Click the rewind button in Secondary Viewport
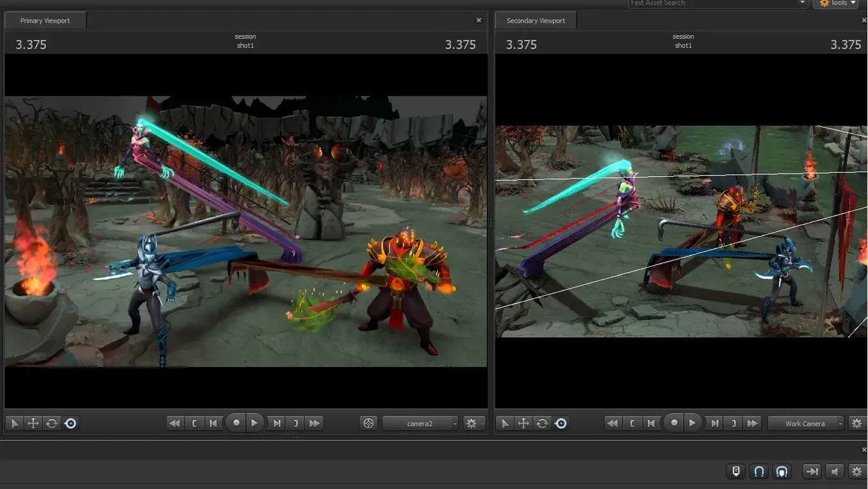This screenshot has width=868, height=489. [x=613, y=423]
